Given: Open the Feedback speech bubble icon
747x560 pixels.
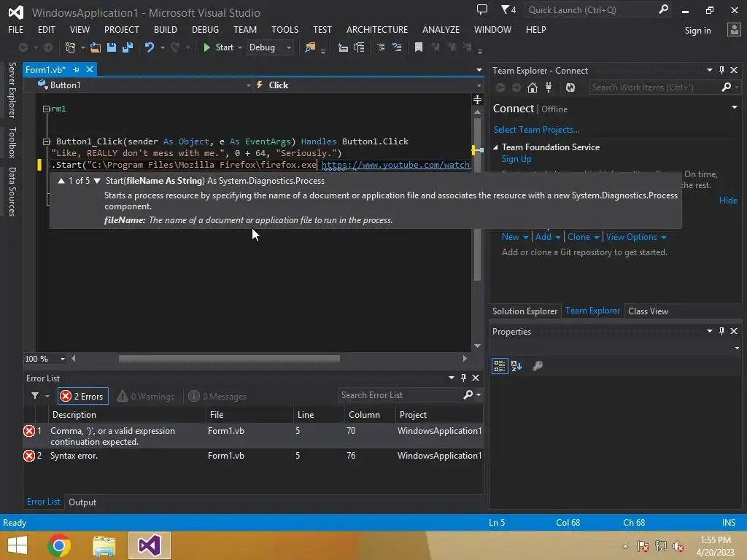Looking at the screenshot, I should (482, 9).
